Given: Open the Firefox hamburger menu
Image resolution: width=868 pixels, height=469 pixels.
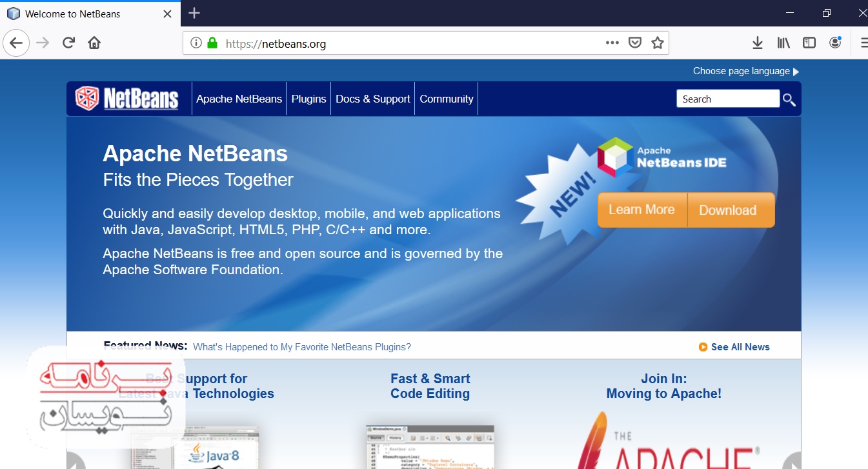Looking at the screenshot, I should [x=863, y=43].
